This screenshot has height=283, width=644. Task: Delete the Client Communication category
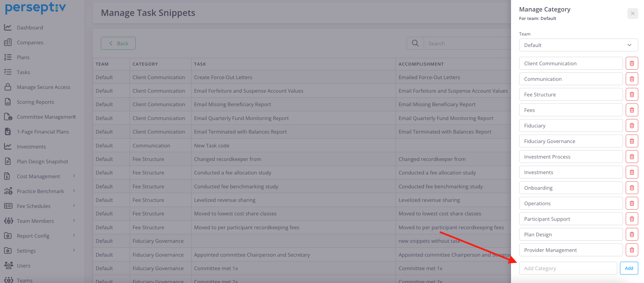pyautogui.click(x=631, y=64)
